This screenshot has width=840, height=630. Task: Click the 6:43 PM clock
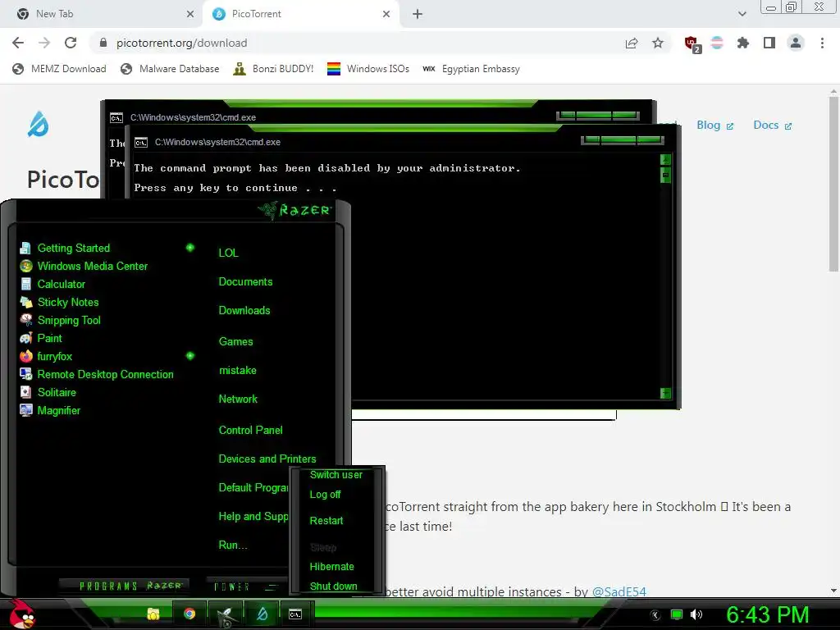(767, 614)
